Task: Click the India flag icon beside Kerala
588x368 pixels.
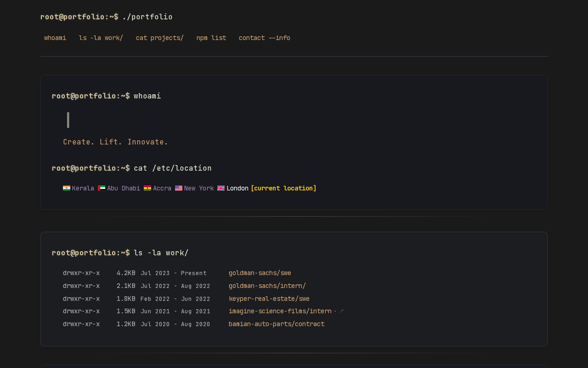Action: (67, 188)
